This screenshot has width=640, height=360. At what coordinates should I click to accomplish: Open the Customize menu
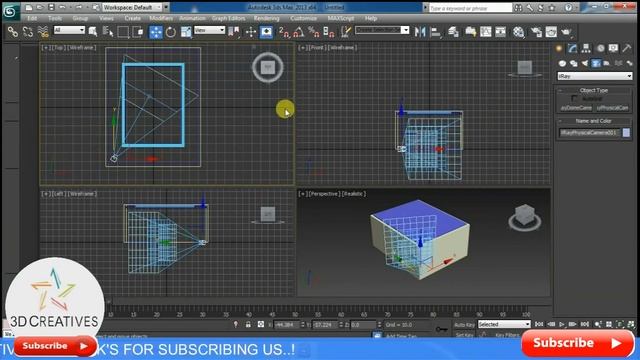(x=303, y=18)
